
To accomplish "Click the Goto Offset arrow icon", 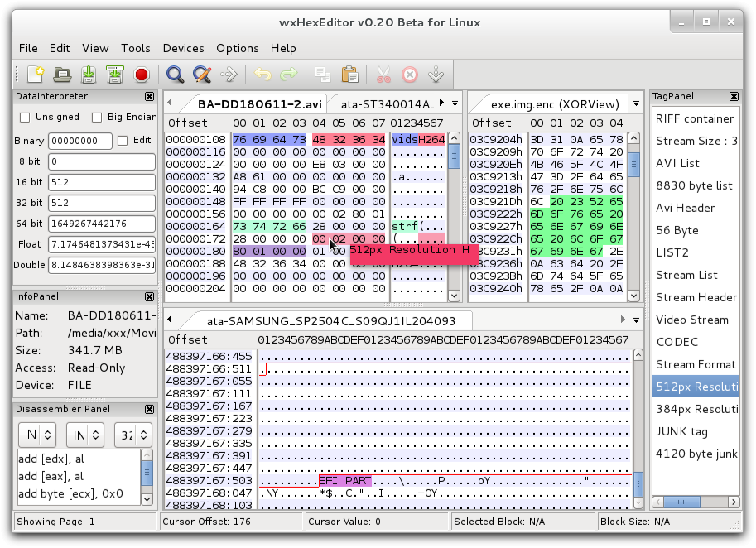I will [x=229, y=75].
